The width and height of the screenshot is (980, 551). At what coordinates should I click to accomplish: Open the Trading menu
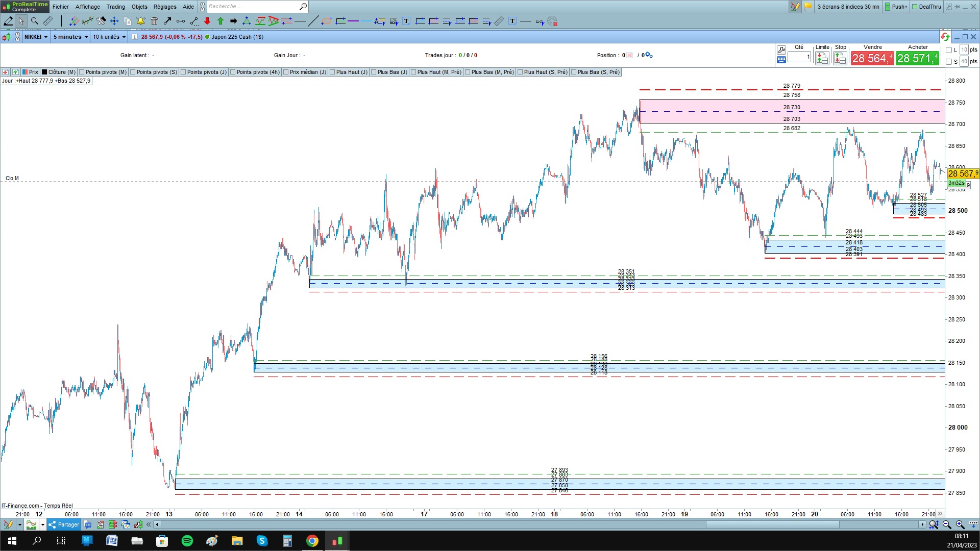pos(115,7)
